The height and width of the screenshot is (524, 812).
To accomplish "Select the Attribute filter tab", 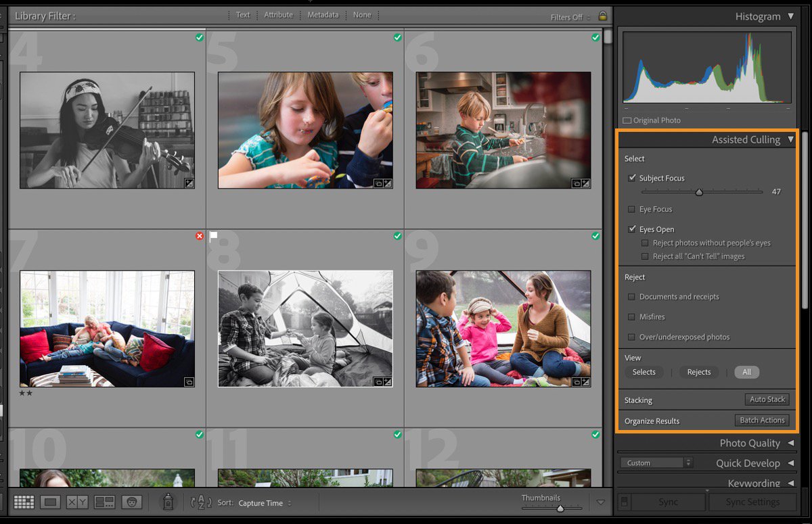I will (279, 14).
